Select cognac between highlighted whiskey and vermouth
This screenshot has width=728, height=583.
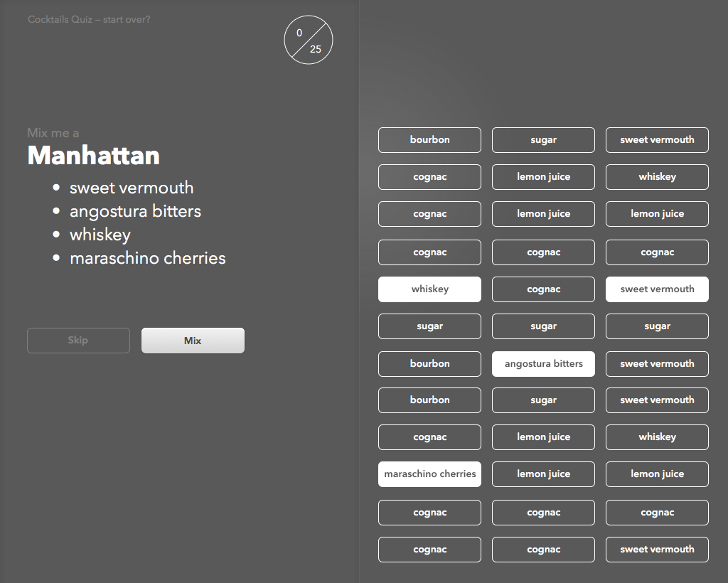pyautogui.click(x=543, y=289)
